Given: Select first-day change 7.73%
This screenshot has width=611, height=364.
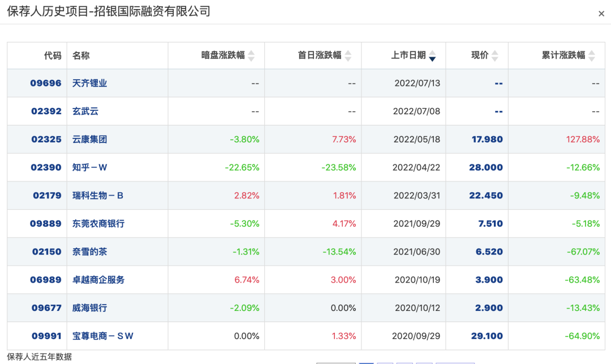Looking at the screenshot, I should pyautogui.click(x=344, y=140).
